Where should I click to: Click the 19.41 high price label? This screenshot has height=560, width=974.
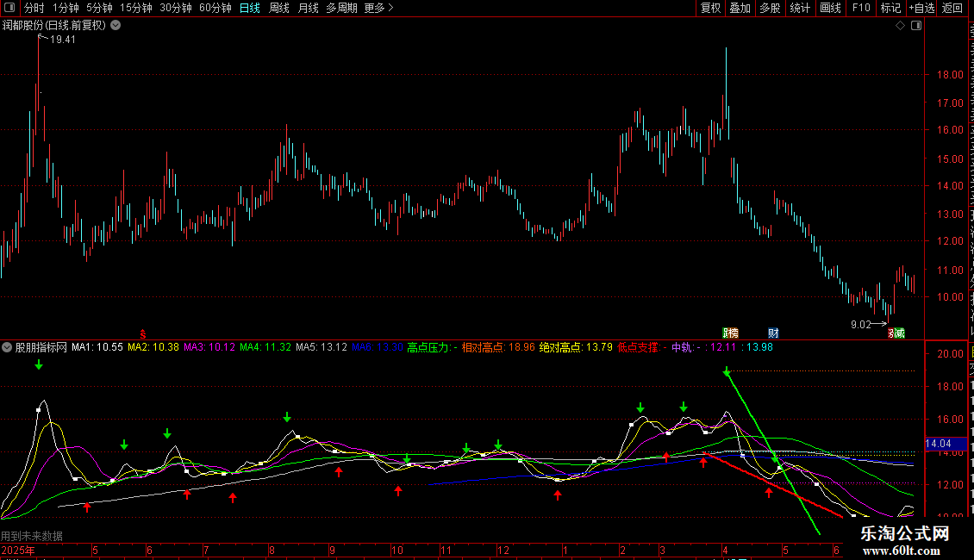63,40
